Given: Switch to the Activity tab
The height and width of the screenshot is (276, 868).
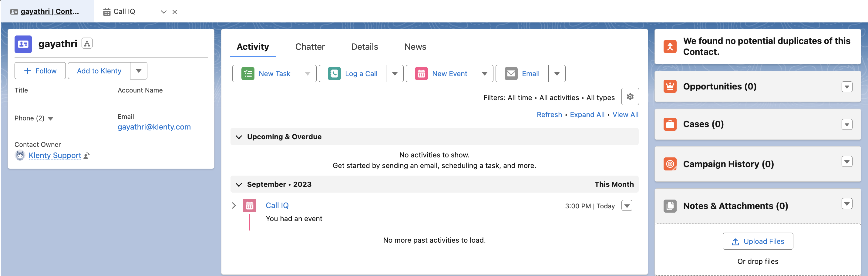Looking at the screenshot, I should (253, 47).
